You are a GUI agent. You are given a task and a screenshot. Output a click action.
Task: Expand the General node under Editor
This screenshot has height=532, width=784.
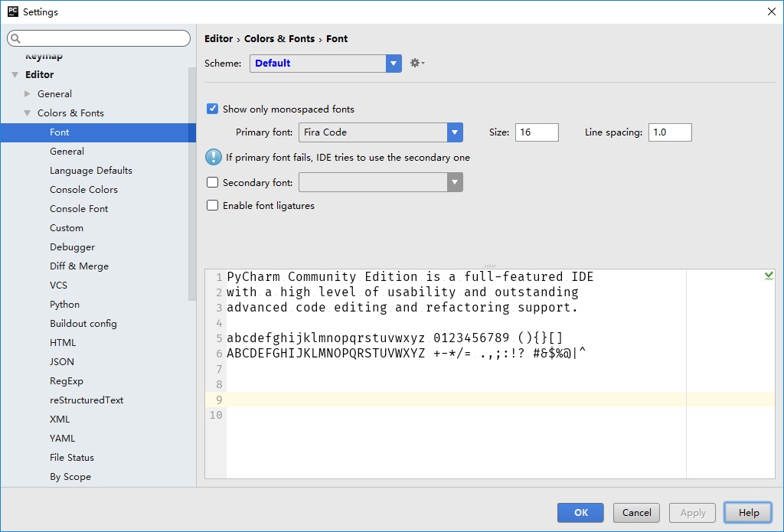click(28, 93)
